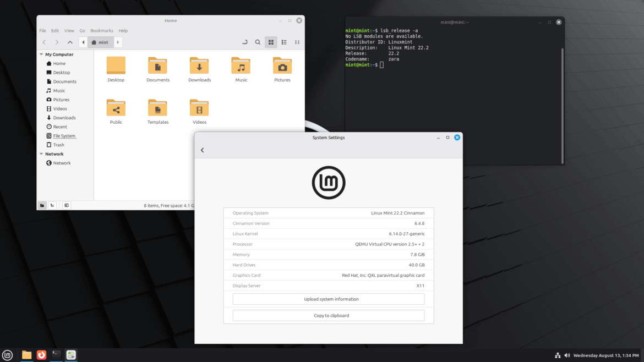Select the compact list view icon

[x=297, y=42]
